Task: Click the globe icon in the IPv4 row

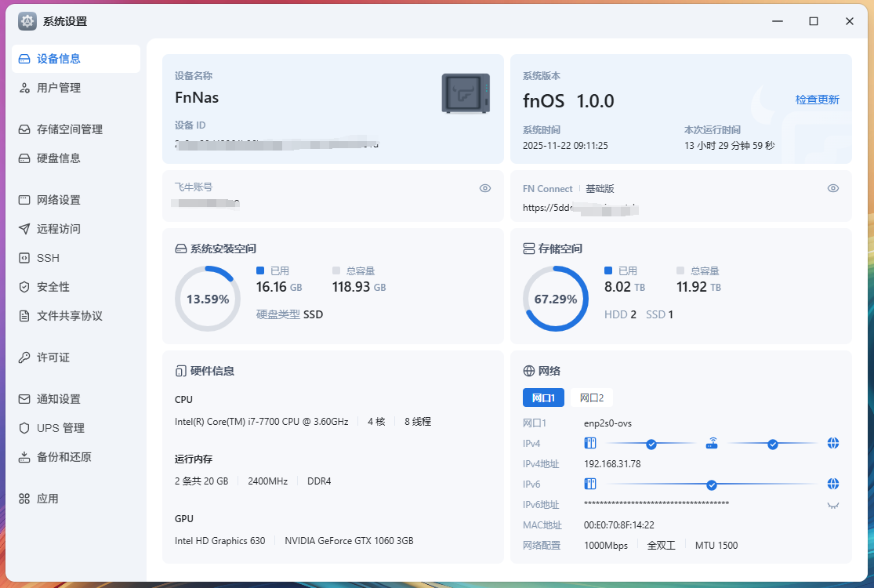Action: point(833,444)
